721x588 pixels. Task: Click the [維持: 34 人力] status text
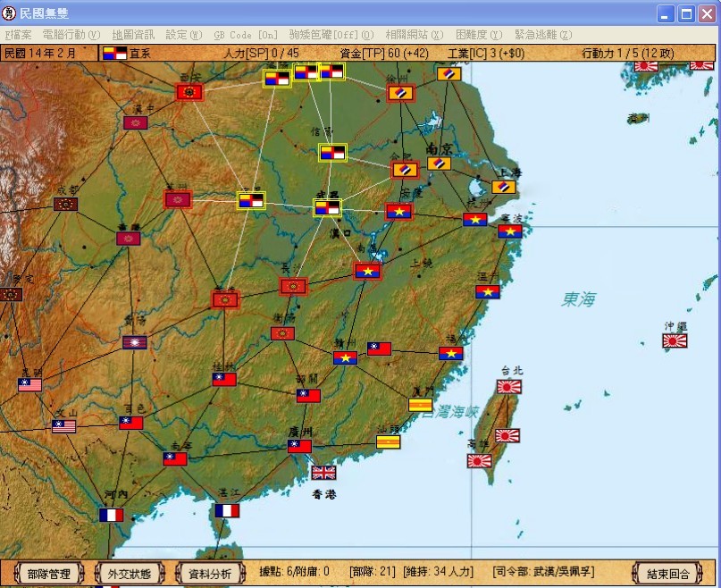click(x=438, y=572)
